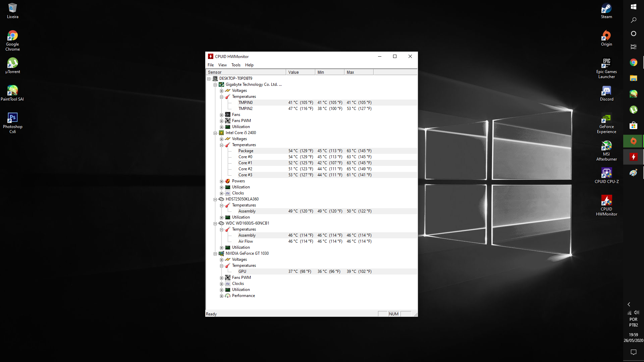Switch to Chrome on the taskbar
The image size is (644, 362).
[x=633, y=62]
